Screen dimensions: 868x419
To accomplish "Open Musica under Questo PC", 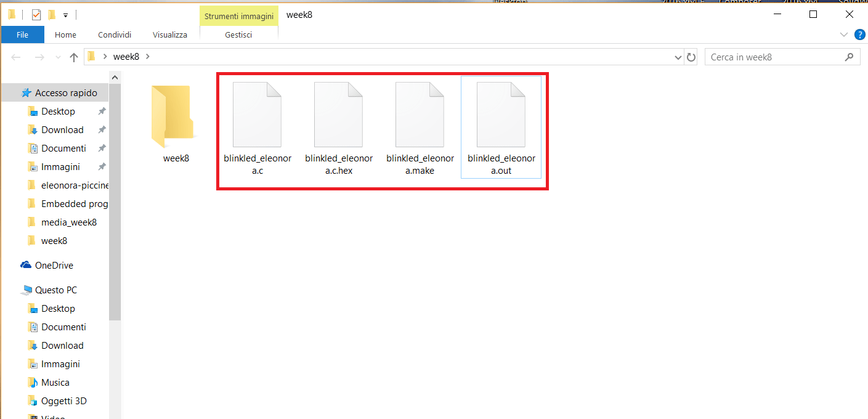I will (x=55, y=383).
